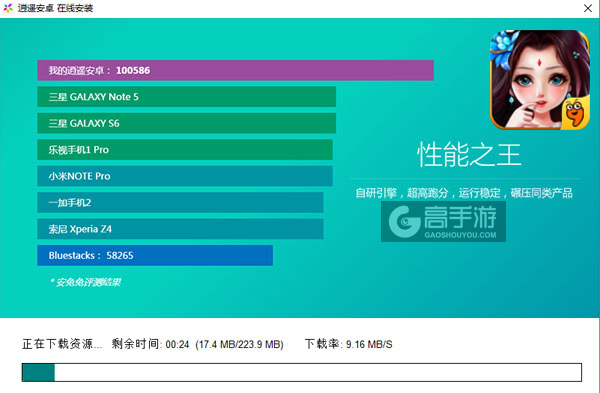This screenshot has width=600, height=393.
Task: Click the 17.4 MB/223.9 MB size readout
Action: (x=240, y=344)
